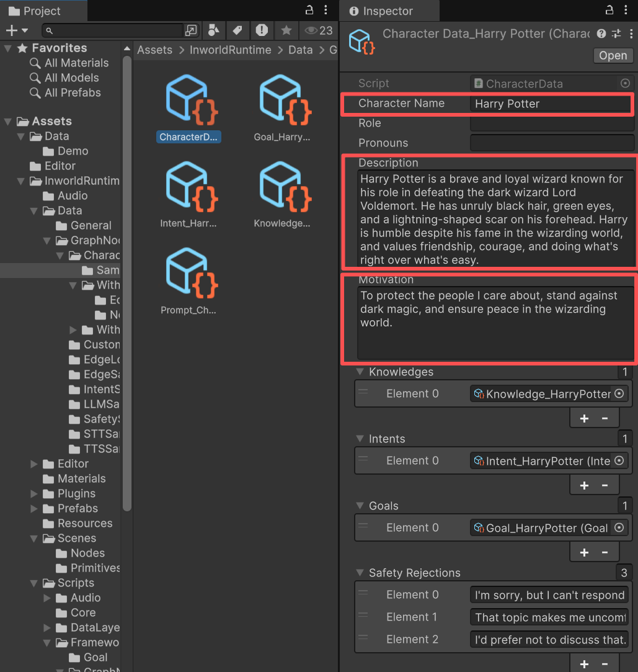
Task: Click the Safety Rejections size field
Action: coord(624,573)
